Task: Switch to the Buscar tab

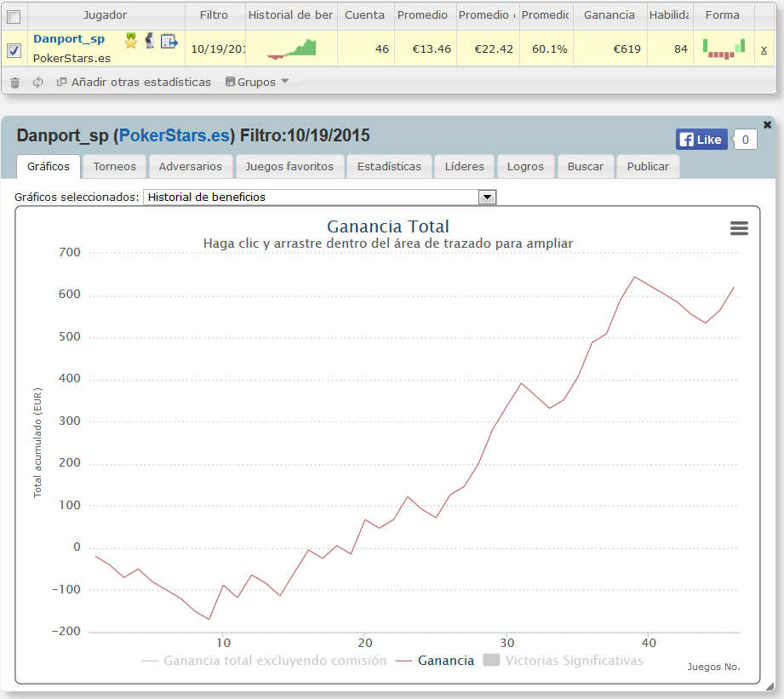Action: pyautogui.click(x=586, y=167)
